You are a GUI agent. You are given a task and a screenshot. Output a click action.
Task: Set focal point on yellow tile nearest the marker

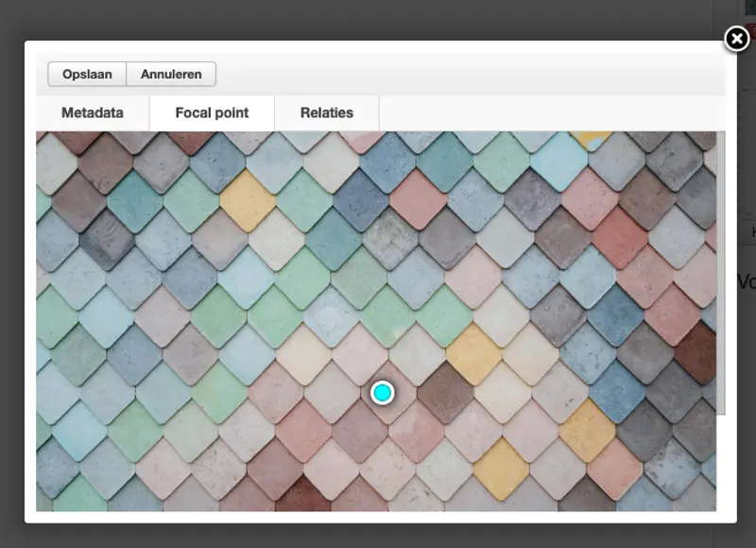pos(473,353)
